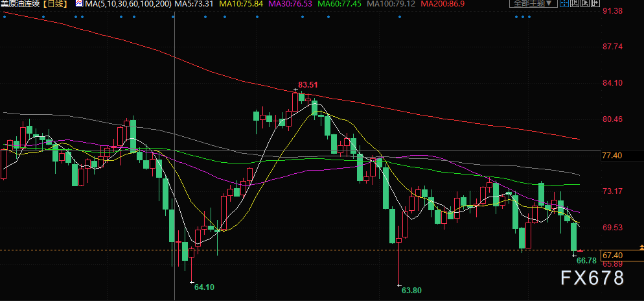Click the 66.78 latest low label
This screenshot has width=644, height=301.
pyautogui.click(x=586, y=260)
